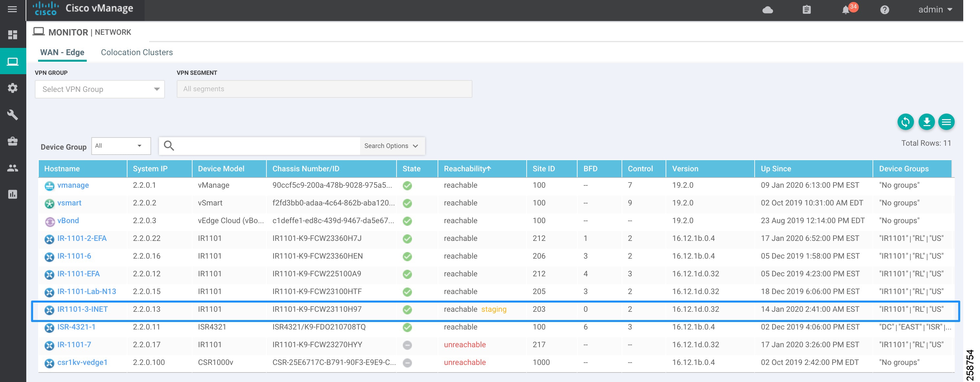This screenshot has height=382, width=980.
Task: Refresh the device table
Action: pos(905,122)
